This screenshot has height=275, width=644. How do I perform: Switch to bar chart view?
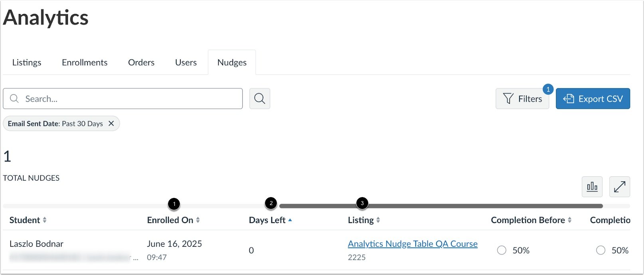592,187
